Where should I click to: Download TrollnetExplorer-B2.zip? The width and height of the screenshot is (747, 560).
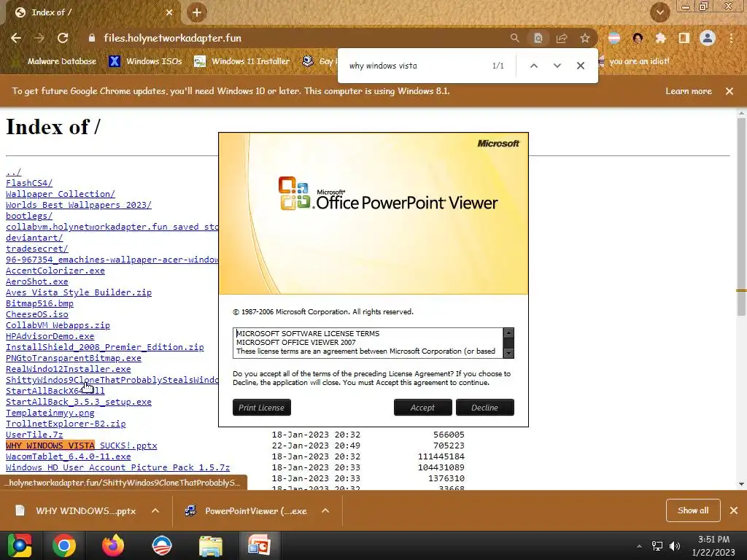tap(66, 424)
